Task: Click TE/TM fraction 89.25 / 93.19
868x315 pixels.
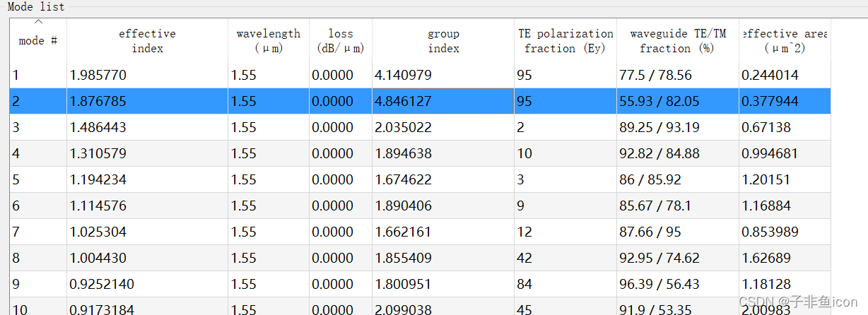Action: tap(678, 127)
